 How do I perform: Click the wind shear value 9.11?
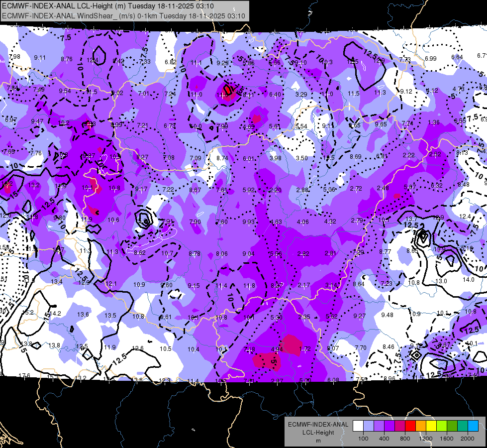40,58
